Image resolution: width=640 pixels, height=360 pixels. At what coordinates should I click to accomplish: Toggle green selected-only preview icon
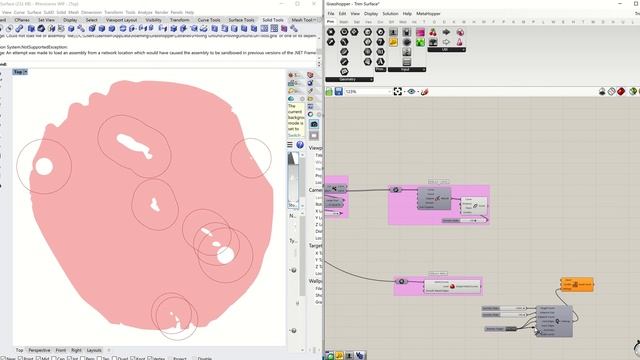[x=633, y=92]
